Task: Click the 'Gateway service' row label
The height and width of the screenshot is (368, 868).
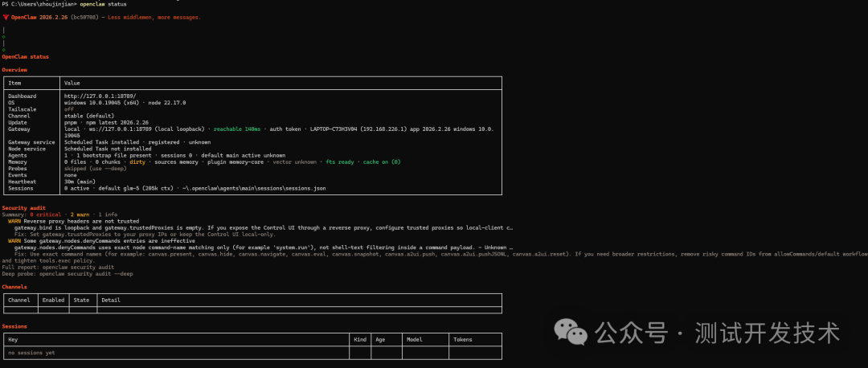Action: [31, 142]
